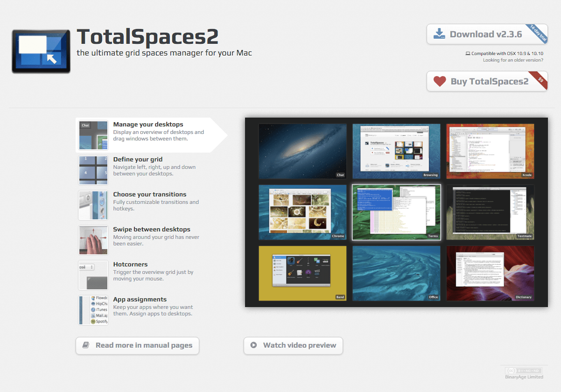The width and height of the screenshot is (561, 392).
Task: Click the Choose your transitions feature icon
Action: pos(93,205)
